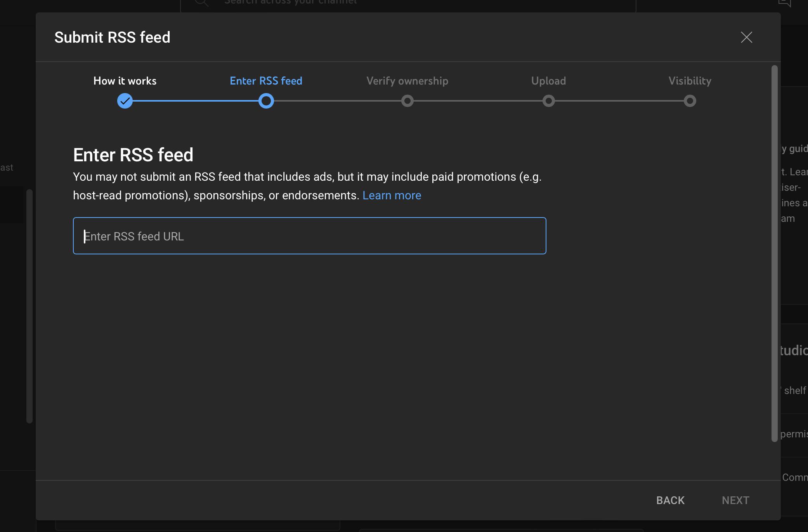Click the How it works checkmark circle
808x532 pixels.
point(125,101)
